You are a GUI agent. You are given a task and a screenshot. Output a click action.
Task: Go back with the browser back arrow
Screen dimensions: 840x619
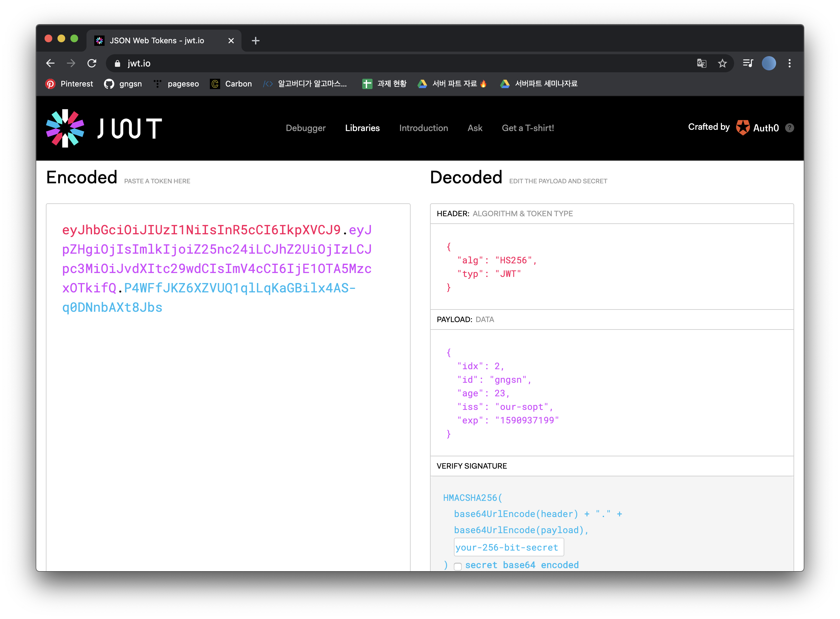(x=51, y=63)
